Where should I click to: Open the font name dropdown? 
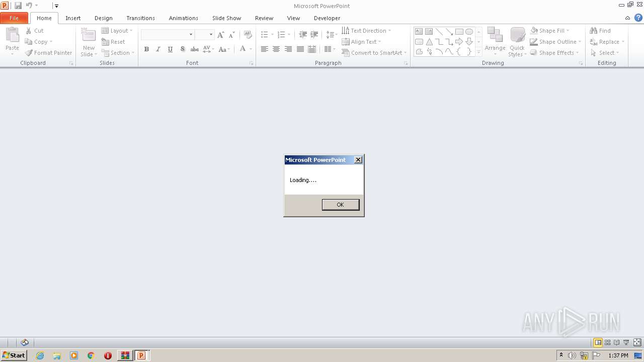point(191,35)
